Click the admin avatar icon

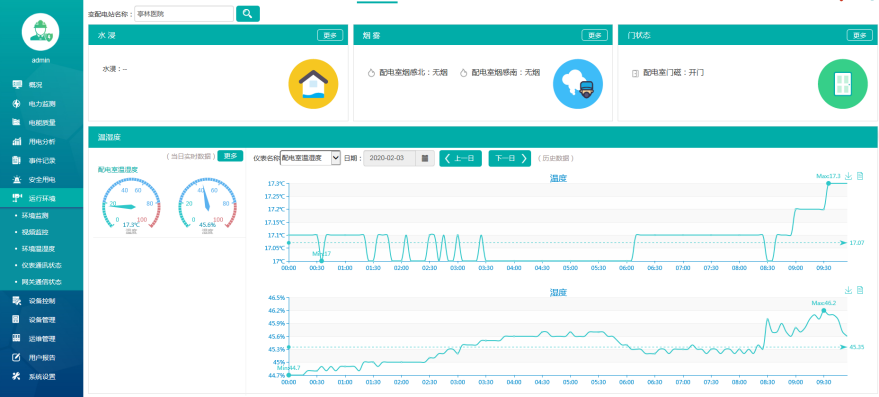(41, 32)
